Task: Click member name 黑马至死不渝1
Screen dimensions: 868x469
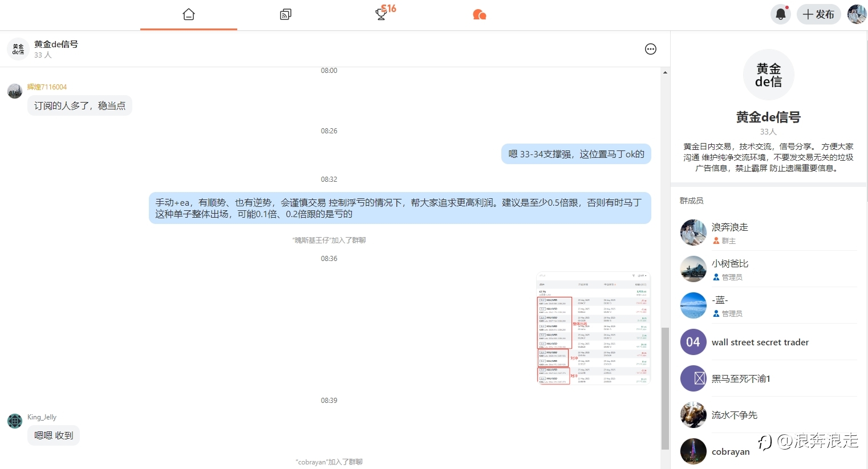Action: coord(741,378)
